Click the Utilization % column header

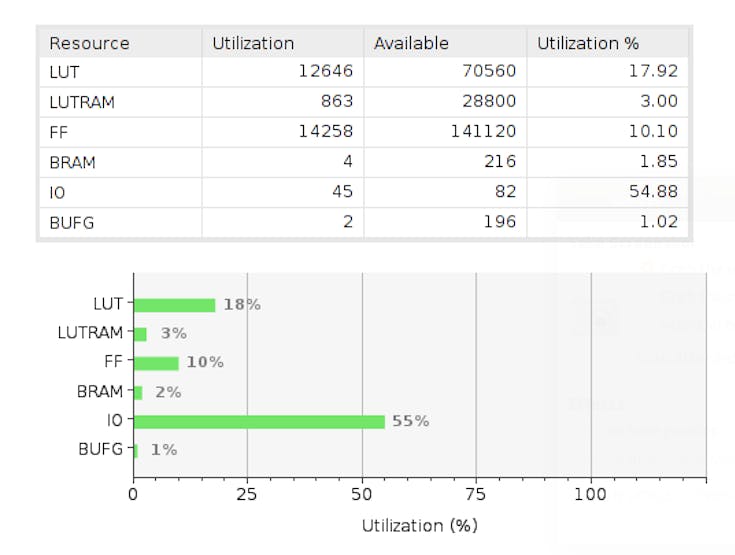click(x=588, y=43)
